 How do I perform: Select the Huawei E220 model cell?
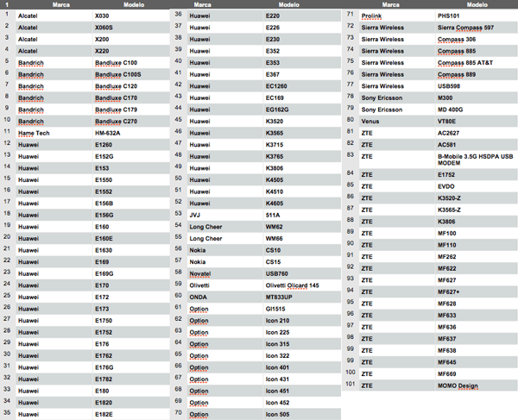[302, 16]
